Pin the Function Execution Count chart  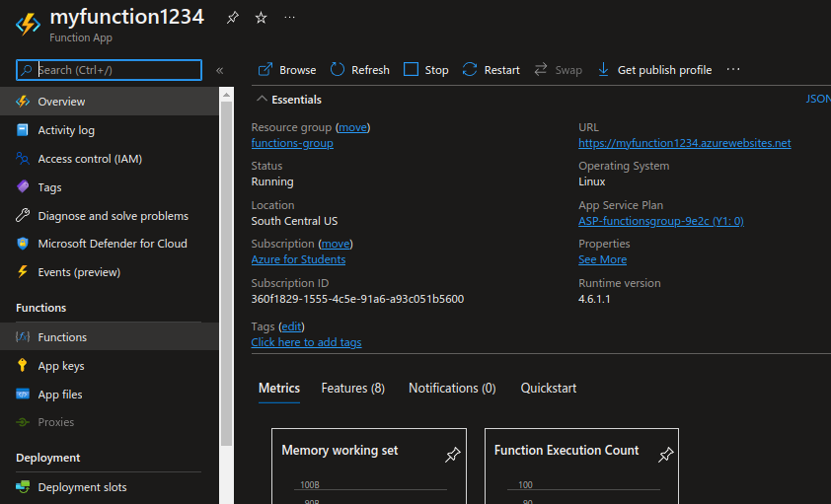[665, 455]
